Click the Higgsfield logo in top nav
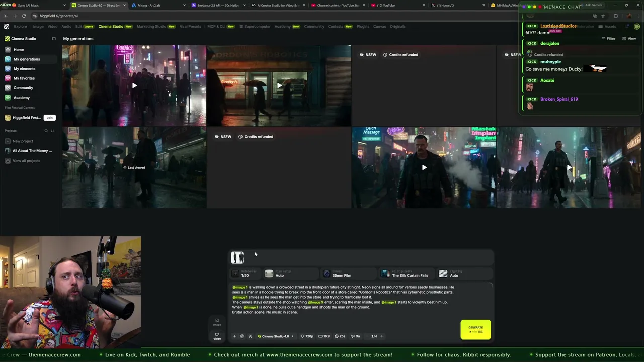The height and width of the screenshot is (362, 644). (x=7, y=27)
